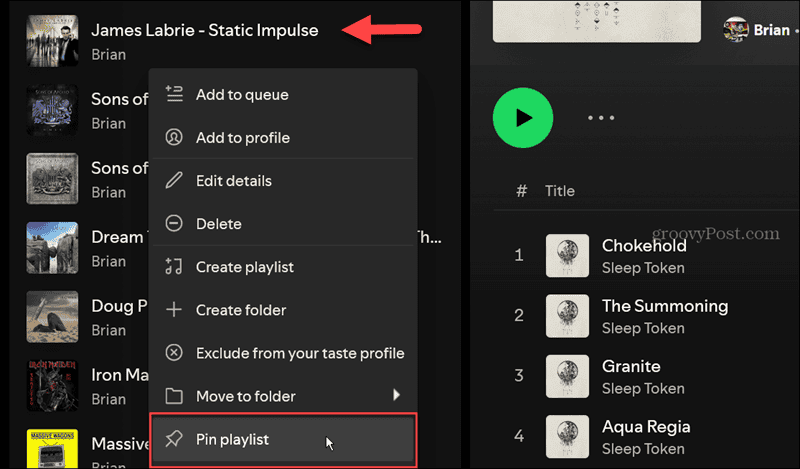Choose Add to queue from the menu

point(283,94)
